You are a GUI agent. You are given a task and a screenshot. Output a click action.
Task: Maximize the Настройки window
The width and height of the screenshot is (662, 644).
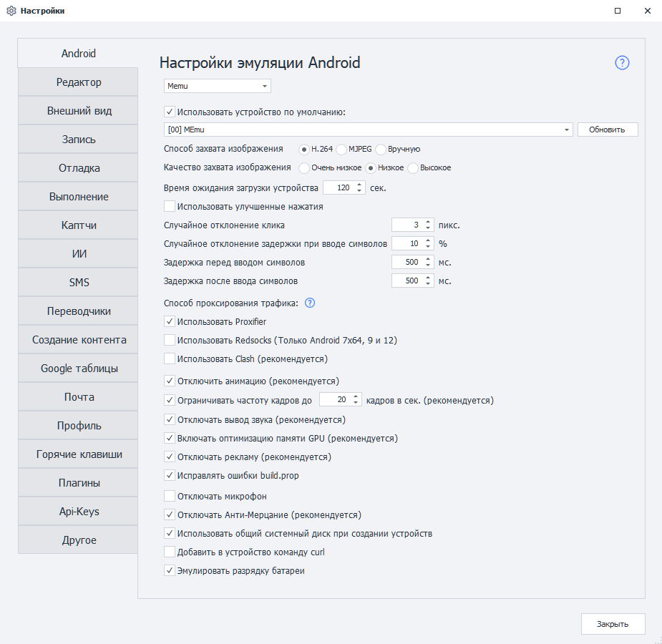(x=618, y=11)
